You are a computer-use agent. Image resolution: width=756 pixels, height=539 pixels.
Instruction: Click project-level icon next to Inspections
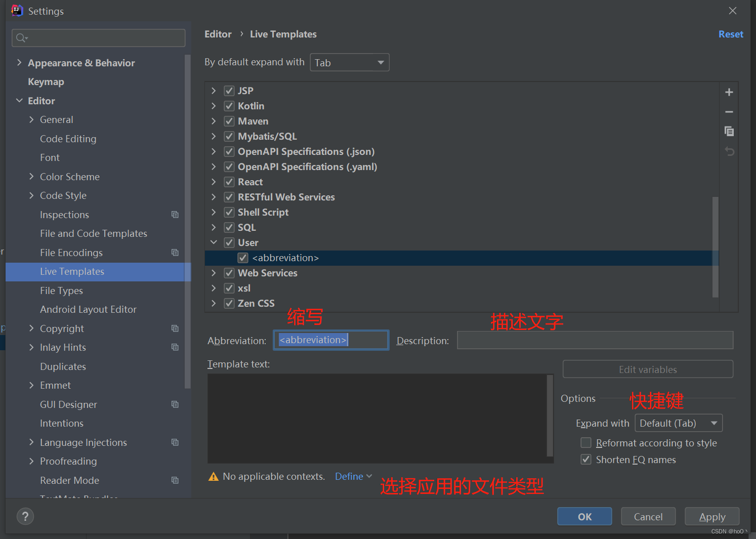coord(175,215)
